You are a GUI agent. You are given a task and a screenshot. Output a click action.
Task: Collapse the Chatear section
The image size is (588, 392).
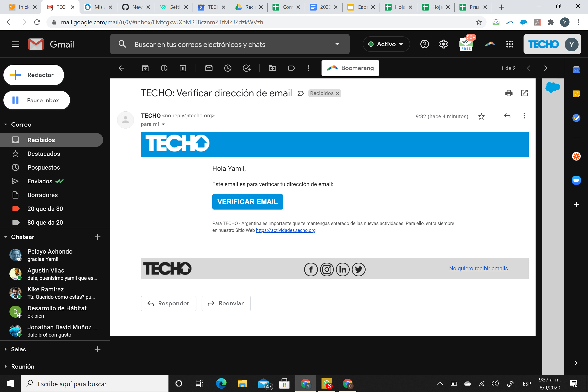[6, 237]
